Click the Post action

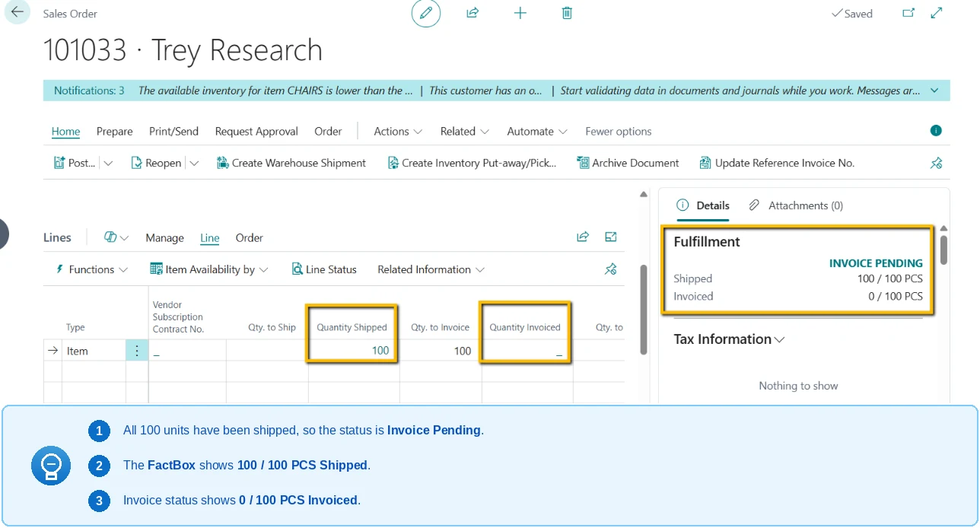click(x=75, y=163)
